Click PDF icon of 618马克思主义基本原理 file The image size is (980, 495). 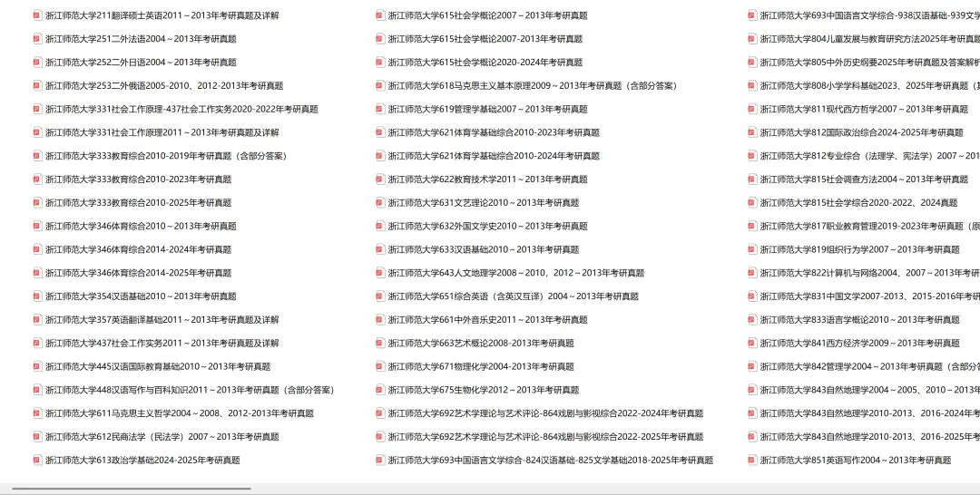380,85
